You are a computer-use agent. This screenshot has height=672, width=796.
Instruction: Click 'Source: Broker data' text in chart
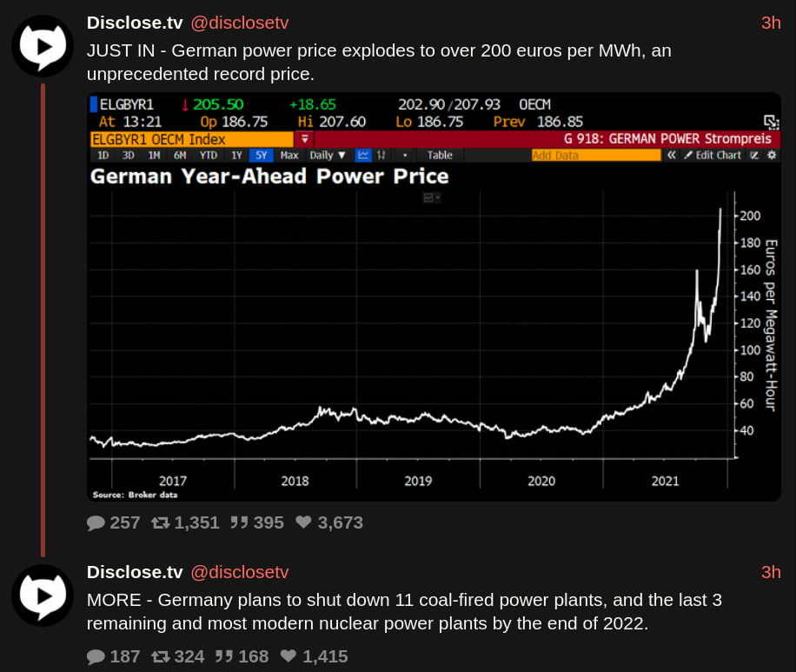tap(135, 495)
